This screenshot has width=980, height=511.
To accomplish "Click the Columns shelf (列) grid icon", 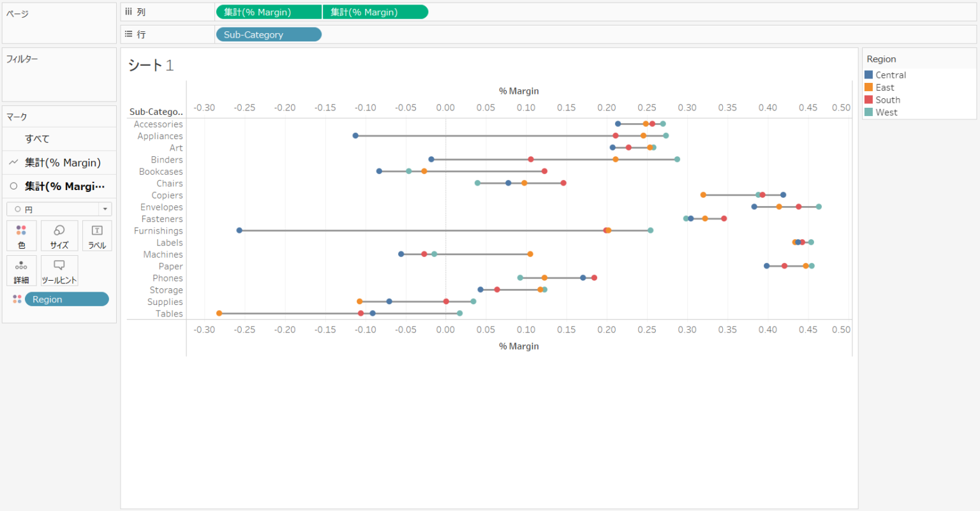I will [x=130, y=11].
